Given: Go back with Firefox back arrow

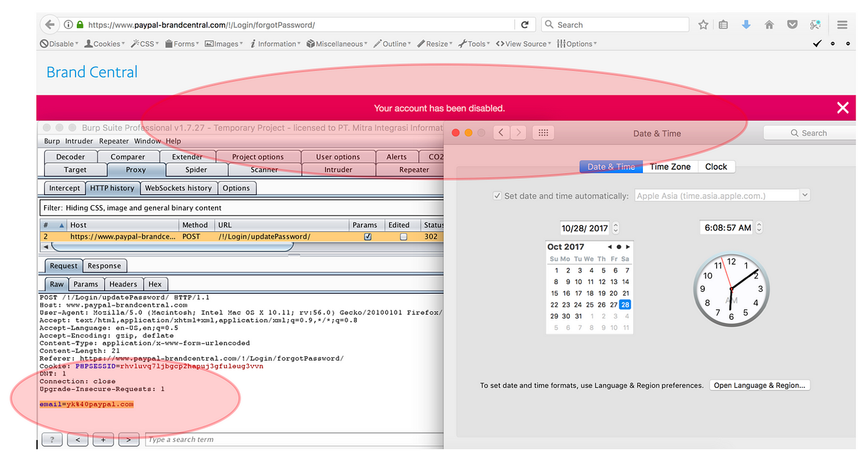Looking at the screenshot, I should pos(49,25).
